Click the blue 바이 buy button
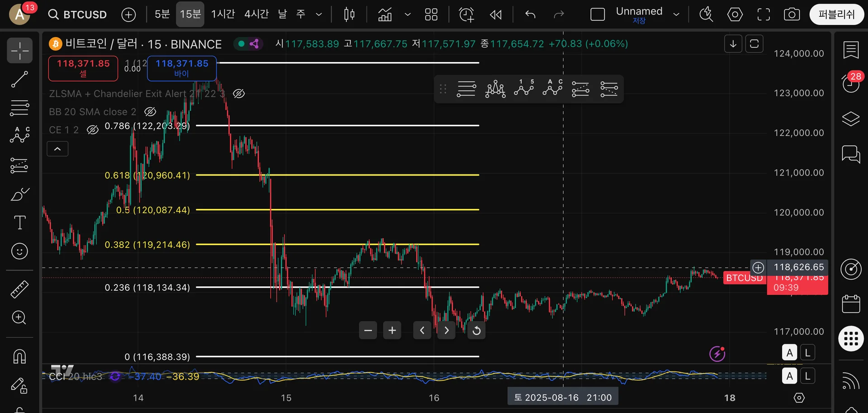The width and height of the screenshot is (868, 413). click(182, 68)
